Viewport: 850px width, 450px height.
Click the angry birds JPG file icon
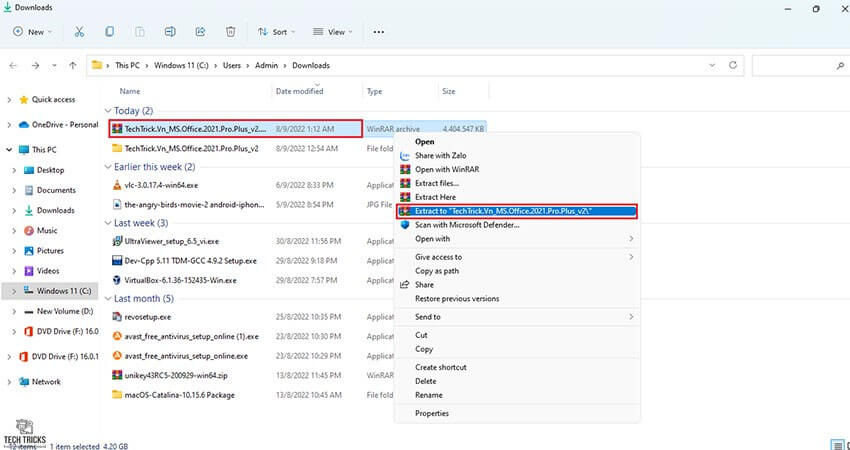pyautogui.click(x=117, y=204)
